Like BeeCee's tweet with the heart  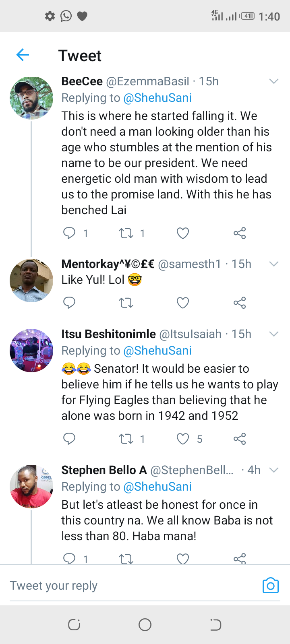[183, 233]
